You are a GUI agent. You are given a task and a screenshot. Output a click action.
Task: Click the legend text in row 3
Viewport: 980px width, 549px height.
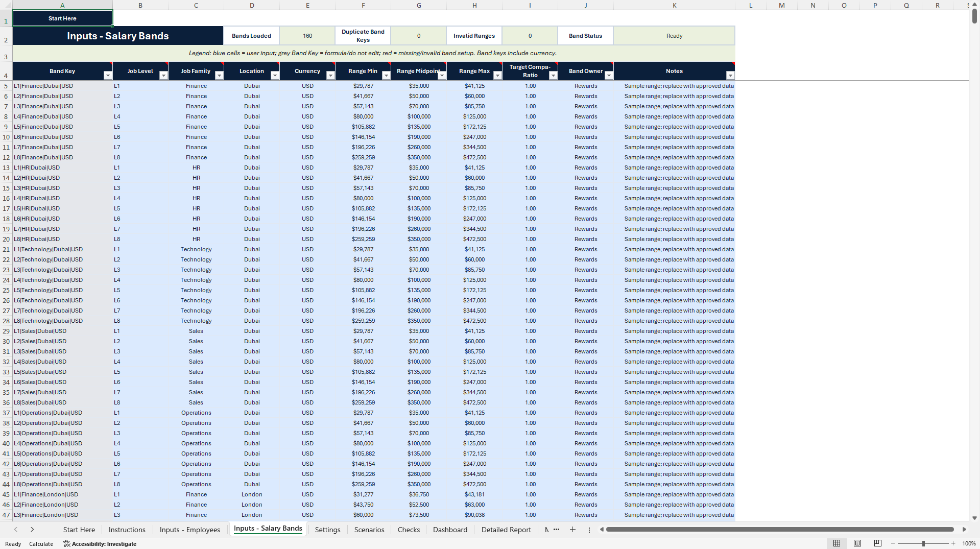click(373, 53)
